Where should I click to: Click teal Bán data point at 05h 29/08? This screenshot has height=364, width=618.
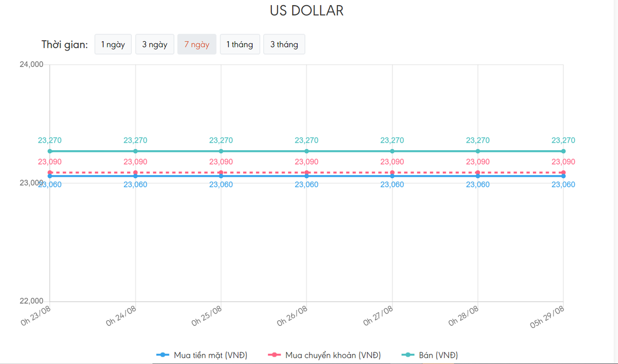point(563,151)
